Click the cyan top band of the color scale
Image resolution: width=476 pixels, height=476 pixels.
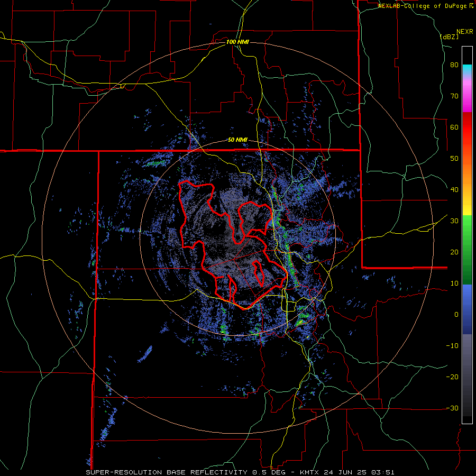467,70
